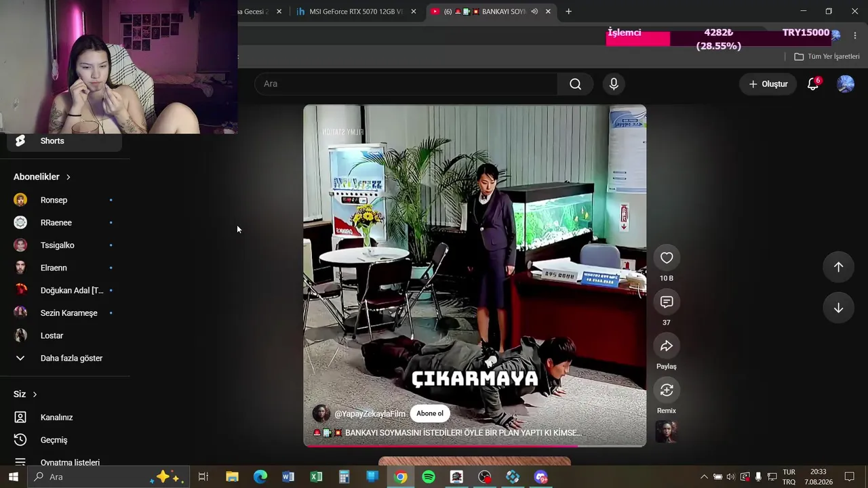Image resolution: width=868 pixels, height=488 pixels.
Task: Open the volume control in the system tray
Action: pyautogui.click(x=730, y=477)
